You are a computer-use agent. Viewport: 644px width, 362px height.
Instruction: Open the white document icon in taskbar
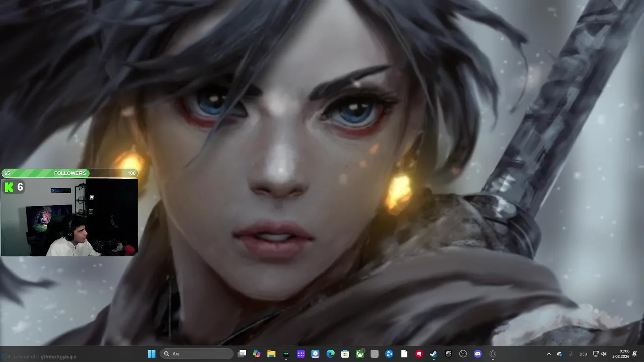(x=404, y=354)
